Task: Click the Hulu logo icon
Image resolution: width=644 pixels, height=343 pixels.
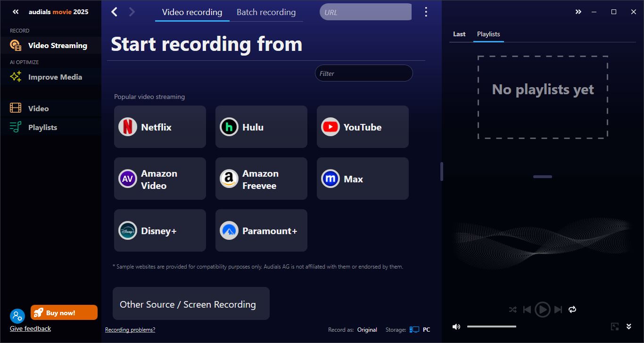Action: (229, 127)
